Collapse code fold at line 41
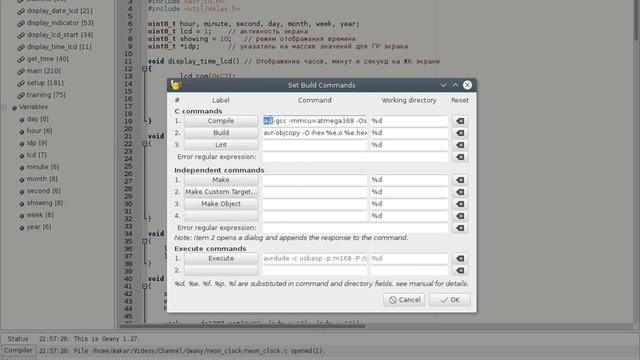The width and height of the screenshot is (640, 360). [x=144, y=286]
